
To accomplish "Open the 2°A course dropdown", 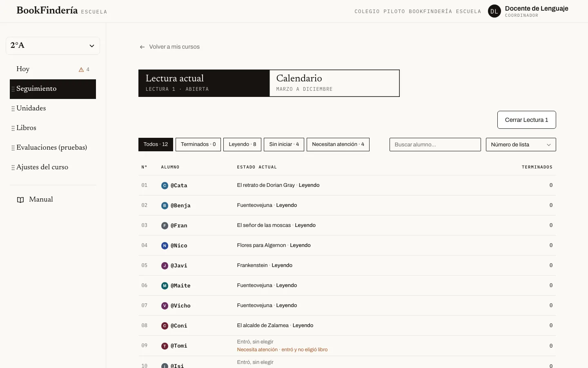I will (x=53, y=45).
